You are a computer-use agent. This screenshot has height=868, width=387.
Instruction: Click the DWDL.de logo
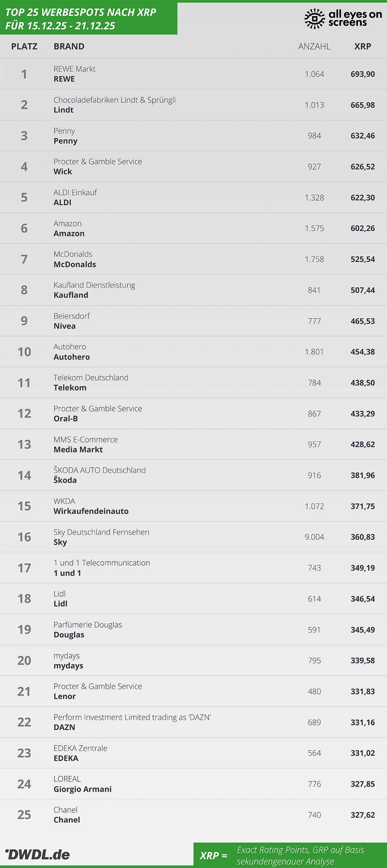pyautogui.click(x=38, y=854)
